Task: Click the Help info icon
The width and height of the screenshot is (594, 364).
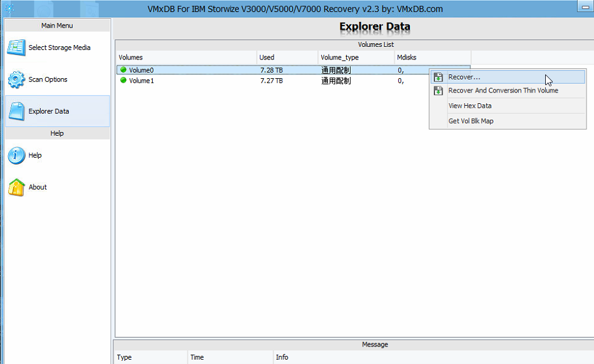Action: [x=16, y=155]
